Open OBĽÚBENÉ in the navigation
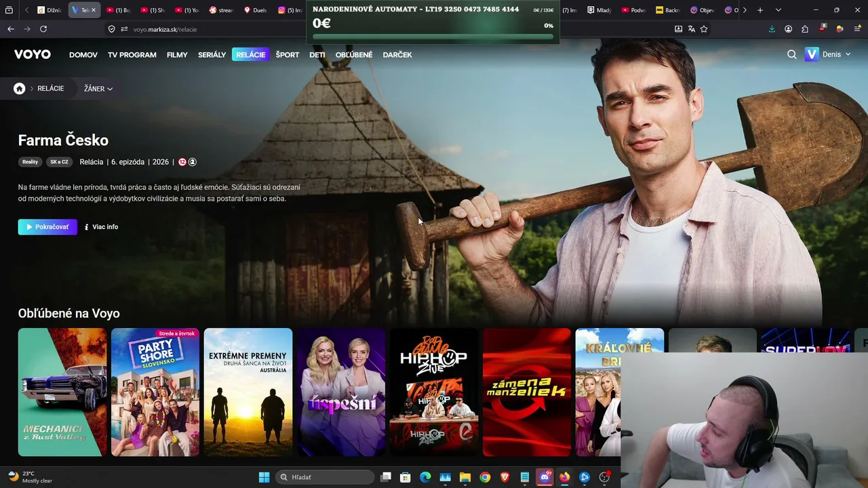 click(354, 55)
